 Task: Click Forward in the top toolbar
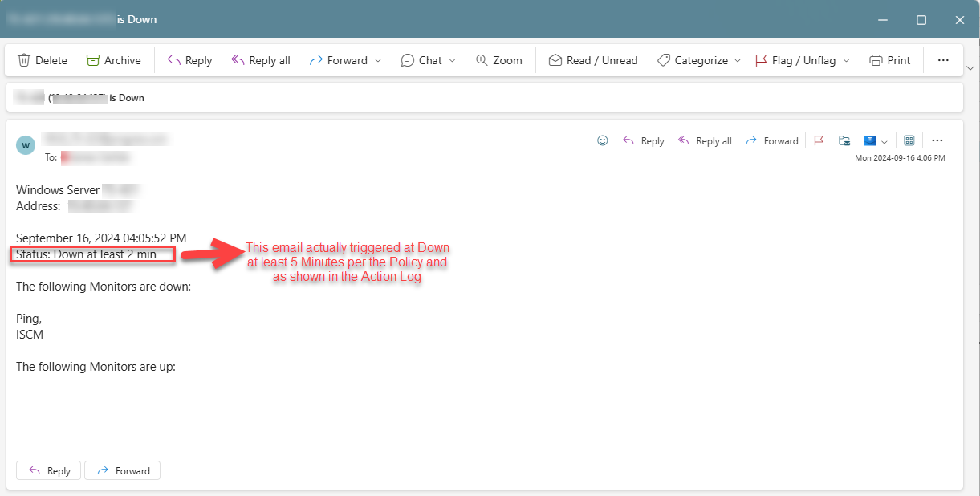pyautogui.click(x=338, y=60)
